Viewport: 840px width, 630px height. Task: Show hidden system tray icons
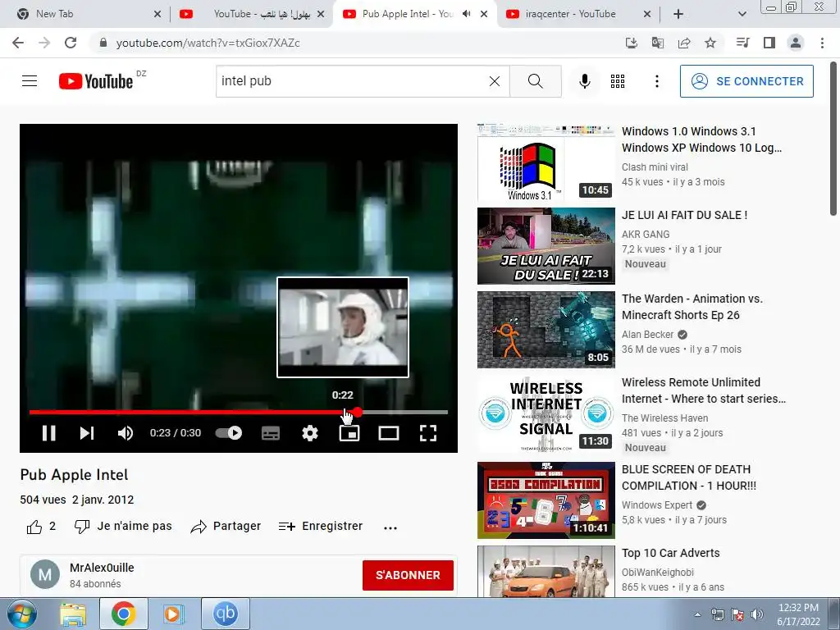697,614
